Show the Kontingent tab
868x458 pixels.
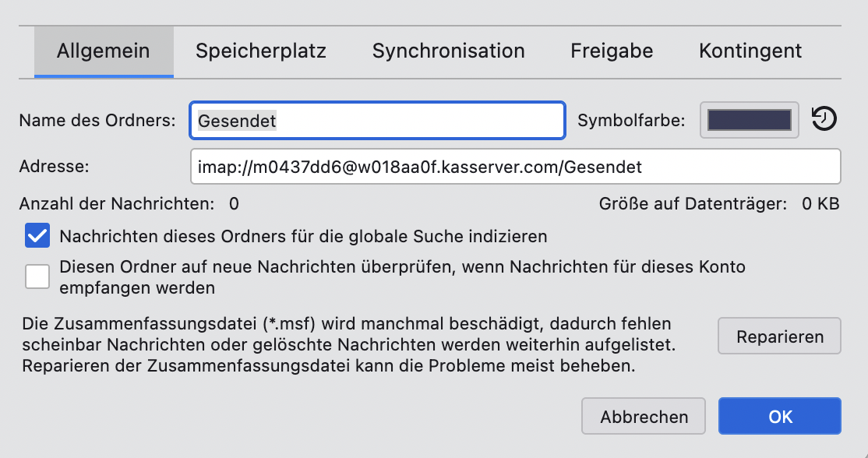pyautogui.click(x=750, y=51)
